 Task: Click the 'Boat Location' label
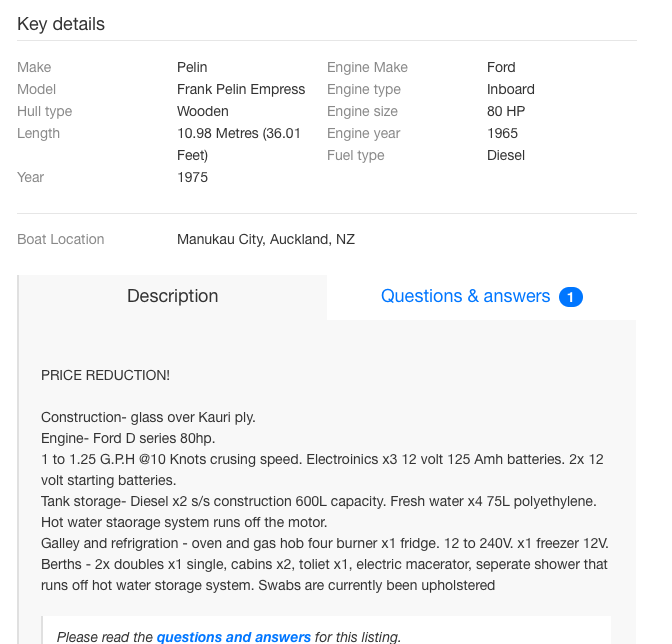(61, 240)
